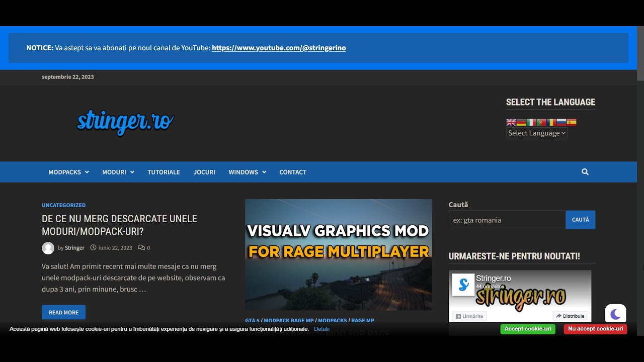Click the date septembrie 22, 2023
The height and width of the screenshot is (362, 644).
68,77
